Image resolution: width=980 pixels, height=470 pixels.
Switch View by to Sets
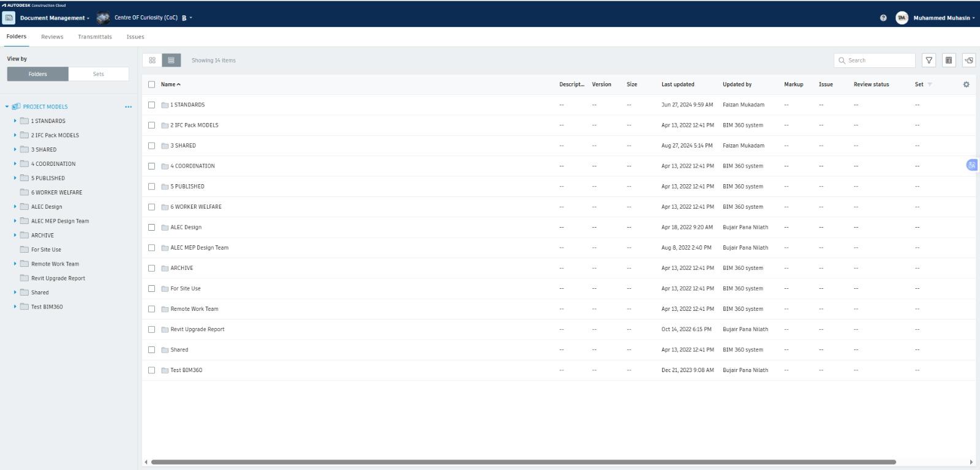[x=98, y=74]
